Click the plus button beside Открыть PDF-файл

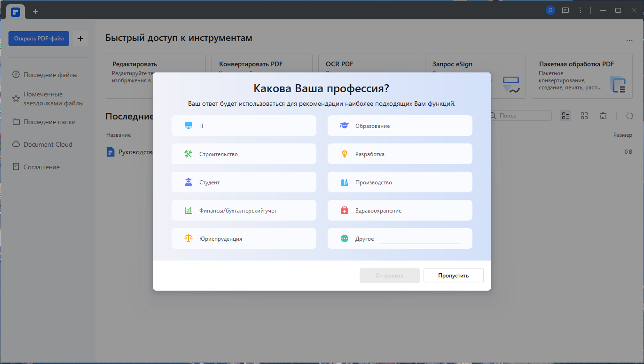tap(80, 39)
